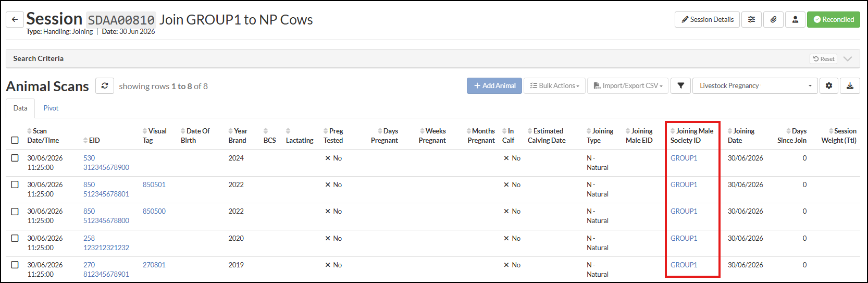Open the session user icon button
The width and height of the screenshot is (868, 283).
click(795, 19)
